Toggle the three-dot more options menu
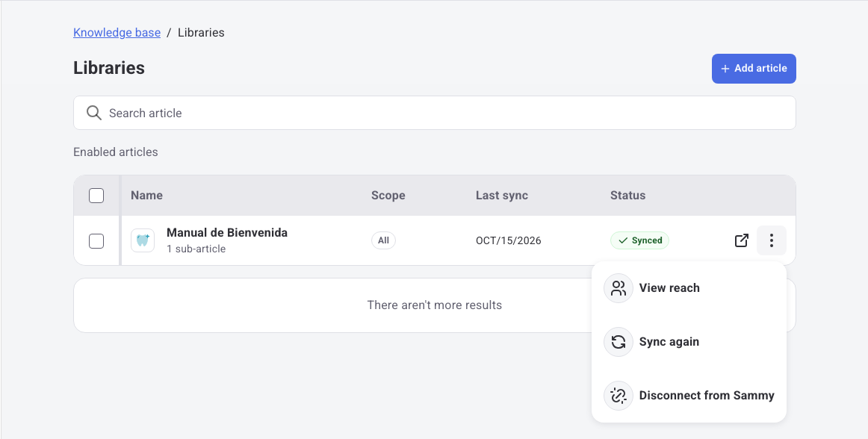The width and height of the screenshot is (868, 439). [x=771, y=240]
